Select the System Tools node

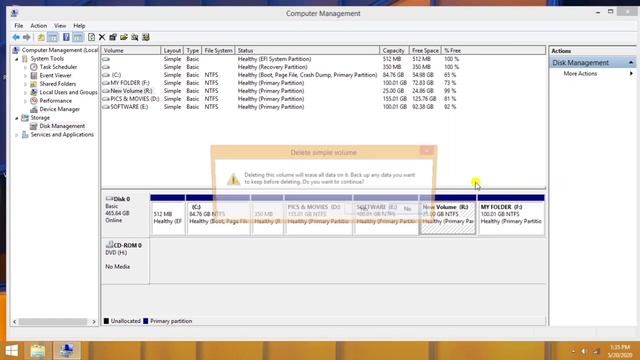coord(47,59)
